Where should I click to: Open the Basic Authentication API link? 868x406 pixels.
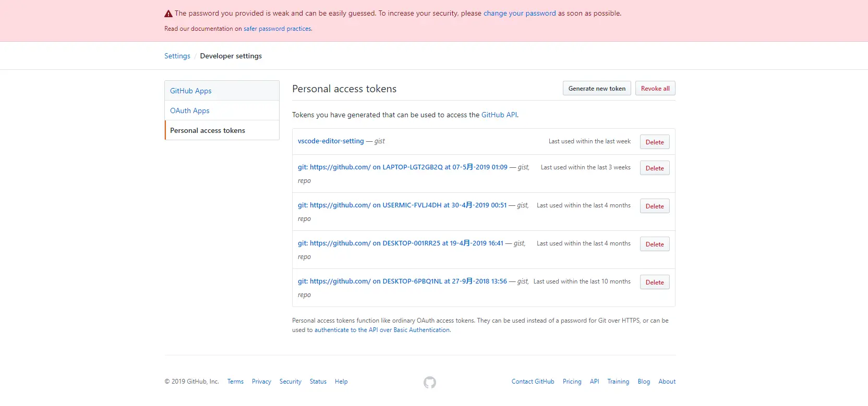tap(382, 330)
